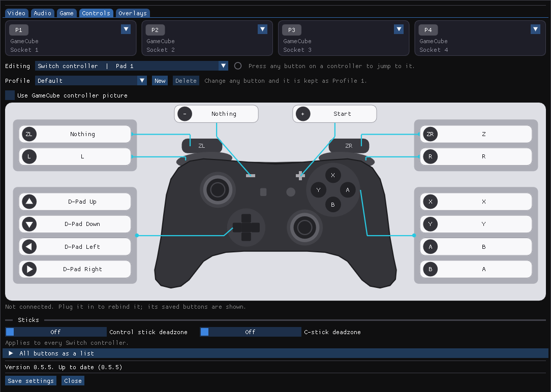The width and height of the screenshot is (551, 392).
Task: Click Save settings button
Action: point(31,381)
